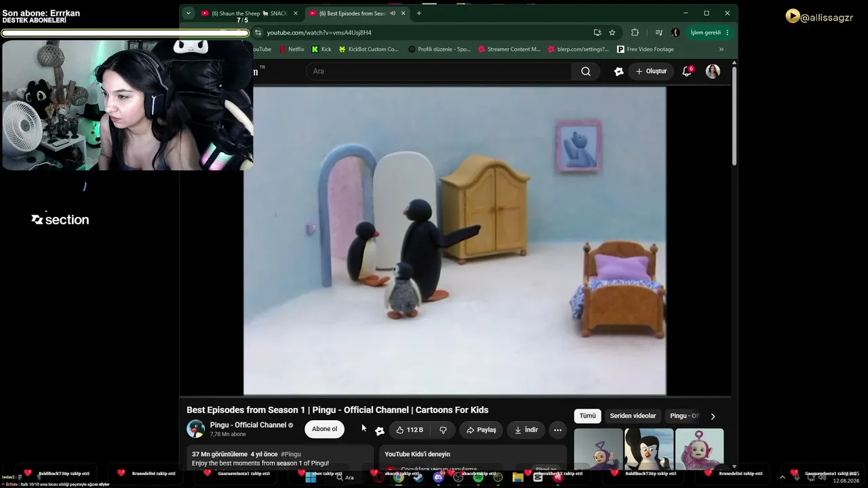Close the Best Episodes from Season tab
868x488 pixels.
pos(403,13)
